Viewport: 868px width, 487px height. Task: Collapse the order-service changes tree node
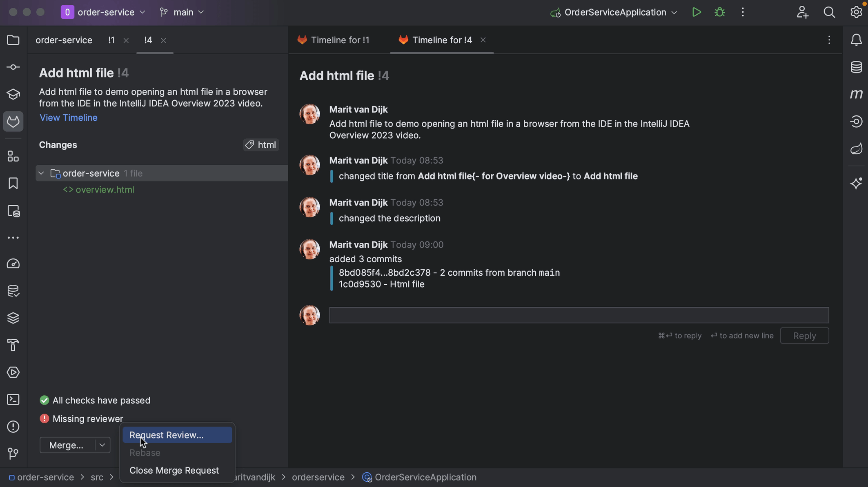click(41, 173)
